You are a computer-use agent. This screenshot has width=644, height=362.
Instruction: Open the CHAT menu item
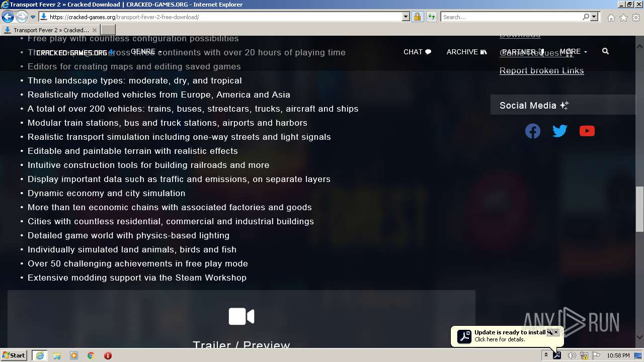417,52
